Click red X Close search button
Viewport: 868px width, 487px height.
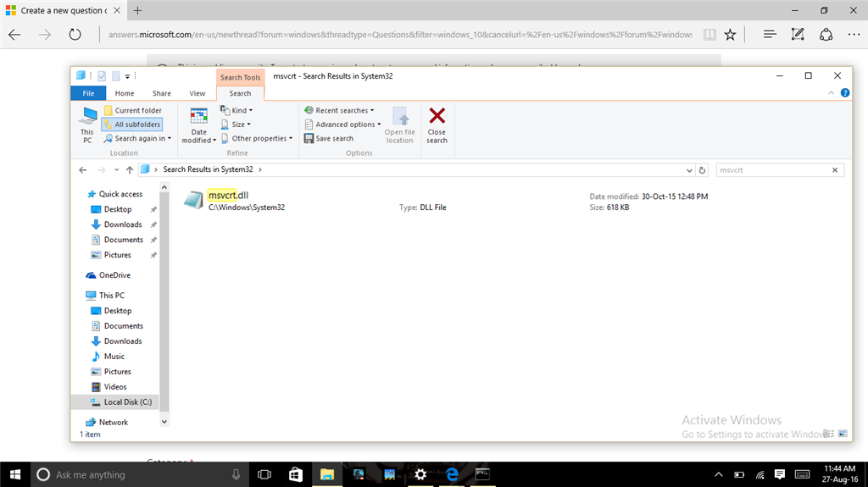point(437,125)
